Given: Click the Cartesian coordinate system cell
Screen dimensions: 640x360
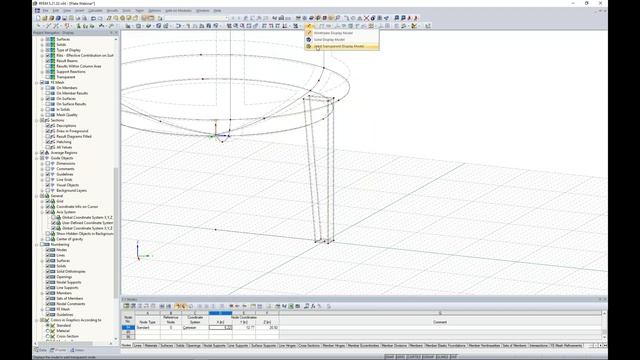Looking at the screenshot, I should coord(195,327).
